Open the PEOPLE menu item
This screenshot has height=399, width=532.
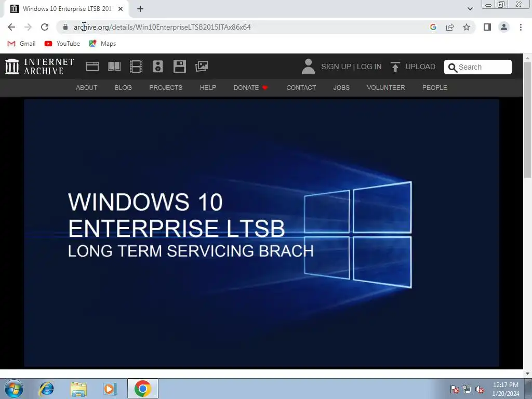pyautogui.click(x=435, y=87)
